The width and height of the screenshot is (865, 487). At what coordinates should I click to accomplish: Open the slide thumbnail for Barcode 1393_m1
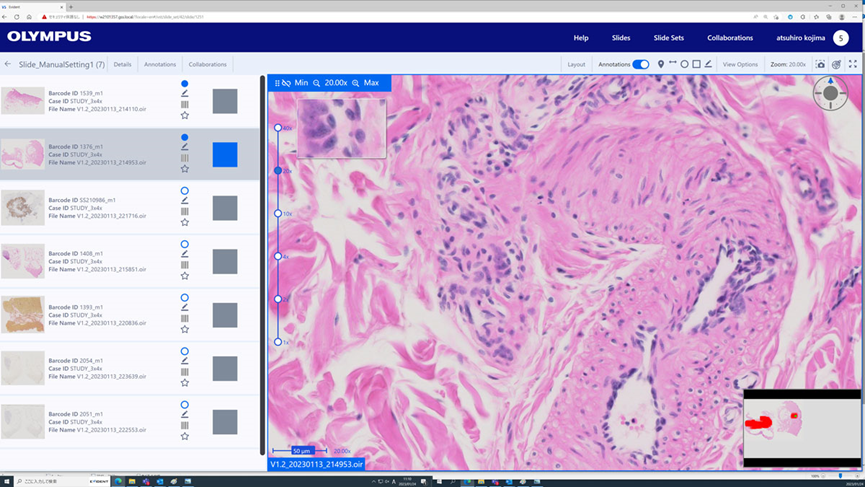(22, 314)
